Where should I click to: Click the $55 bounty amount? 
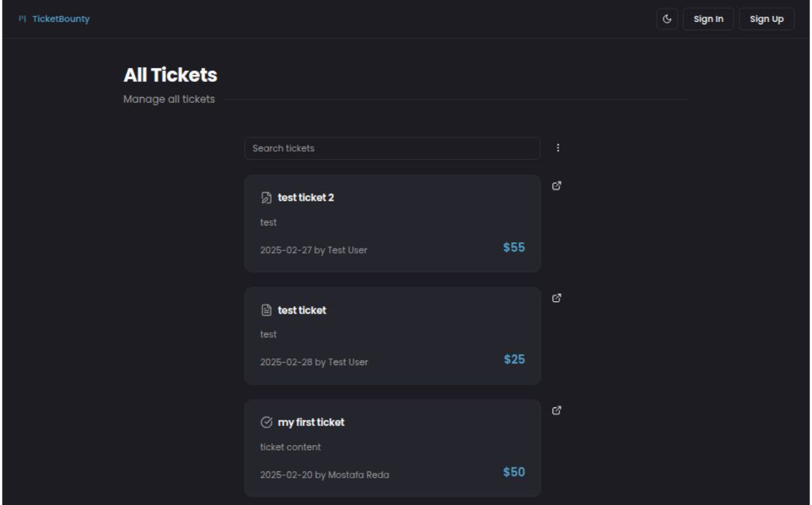click(x=514, y=248)
